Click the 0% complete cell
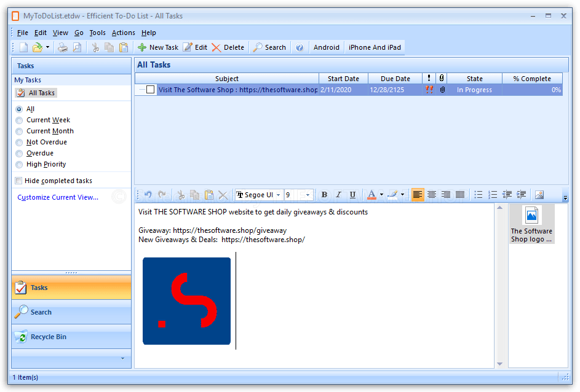This screenshot has height=392, width=580. click(x=532, y=90)
